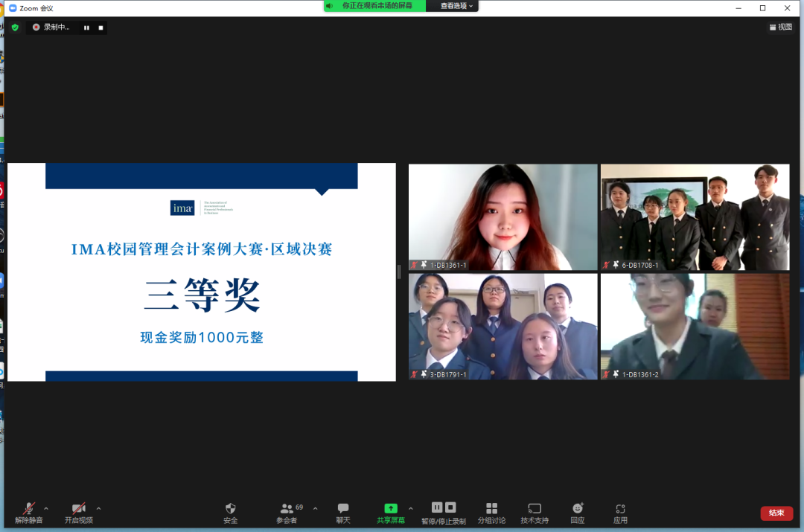The width and height of the screenshot is (804, 532).
Task: Pause recording from top-left indicator
Action: [86, 28]
